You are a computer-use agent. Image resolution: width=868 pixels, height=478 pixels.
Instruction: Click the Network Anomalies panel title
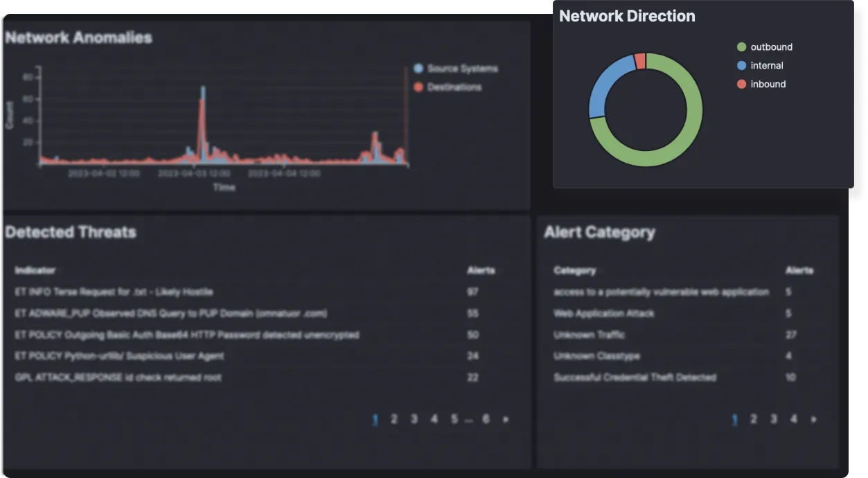click(78, 38)
